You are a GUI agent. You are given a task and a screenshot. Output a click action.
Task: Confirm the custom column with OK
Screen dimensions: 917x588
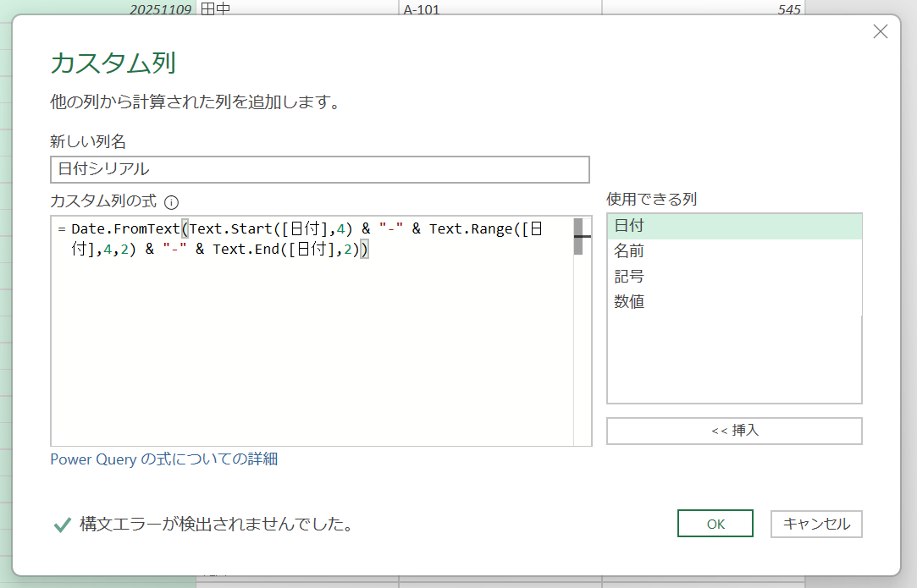[x=715, y=524]
